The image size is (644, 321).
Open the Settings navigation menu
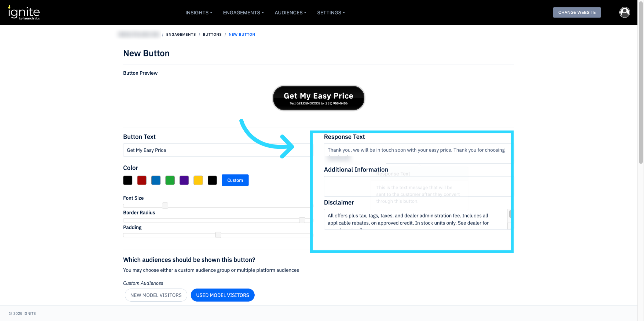tap(331, 13)
